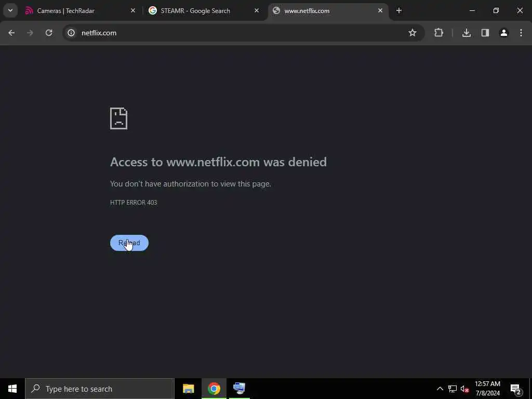532x399 pixels.
Task: Click the browser back arrow
Action: 11,33
